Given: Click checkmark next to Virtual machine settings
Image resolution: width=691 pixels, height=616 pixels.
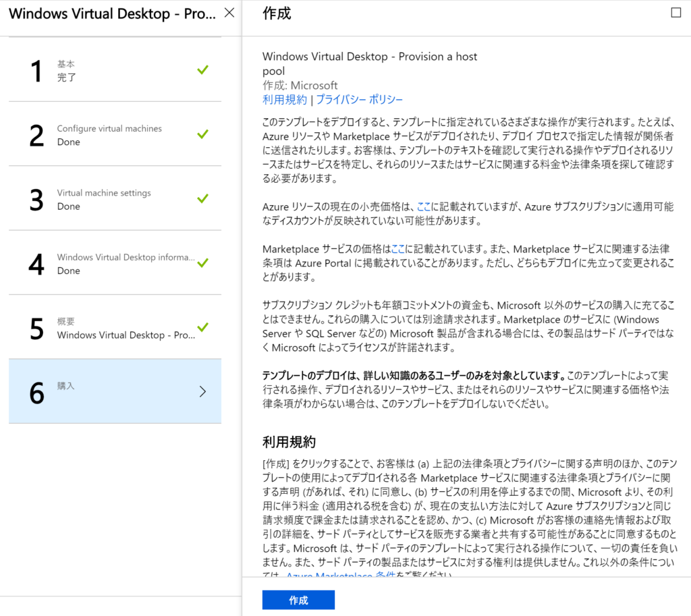Looking at the screenshot, I should pos(202,198).
